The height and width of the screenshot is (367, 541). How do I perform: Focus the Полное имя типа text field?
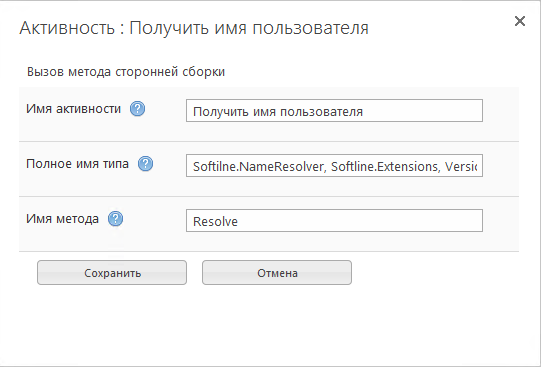pos(334,166)
